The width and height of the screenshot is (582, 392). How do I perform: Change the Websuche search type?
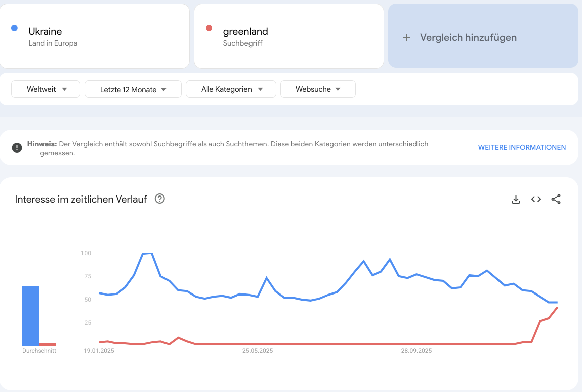pos(318,89)
